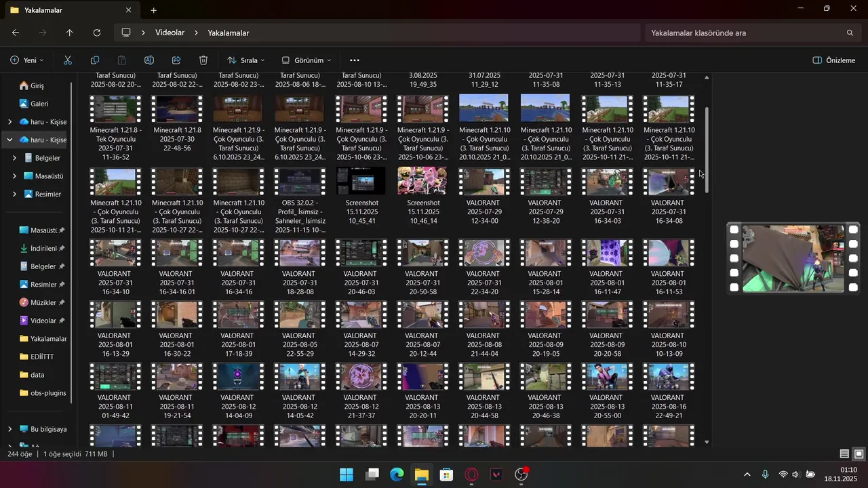Click the Share icon in toolbar

176,60
